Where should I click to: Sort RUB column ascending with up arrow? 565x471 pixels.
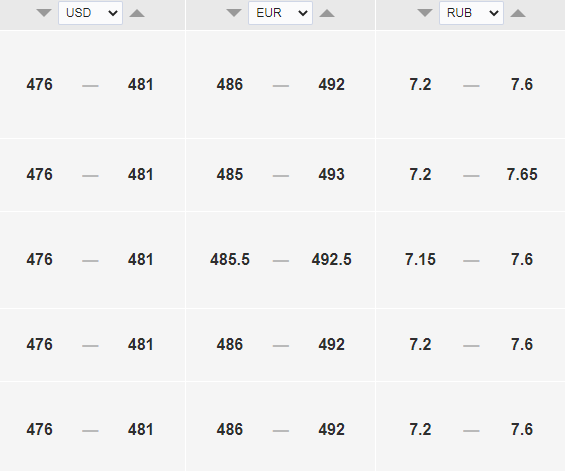(518, 13)
